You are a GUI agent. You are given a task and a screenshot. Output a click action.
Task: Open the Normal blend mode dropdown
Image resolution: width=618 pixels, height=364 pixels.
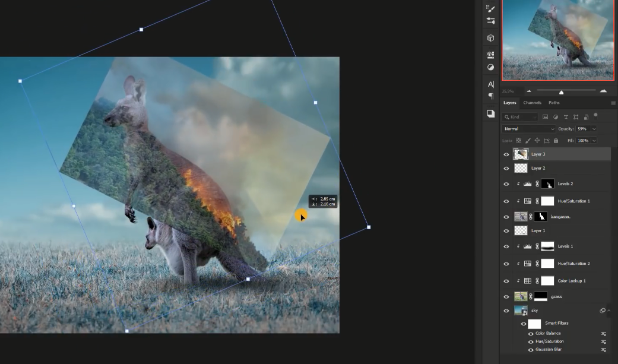529,129
